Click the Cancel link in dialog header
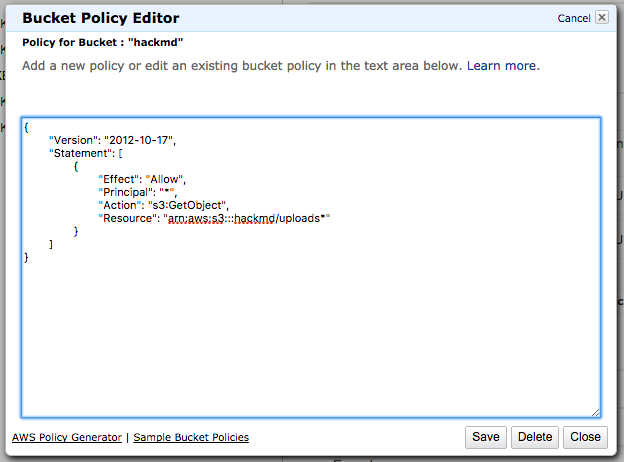 pyautogui.click(x=573, y=18)
